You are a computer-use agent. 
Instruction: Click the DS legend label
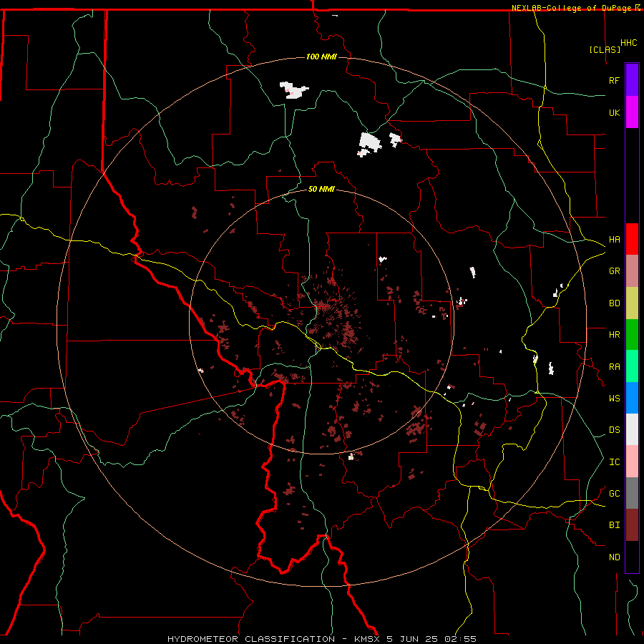614,429
